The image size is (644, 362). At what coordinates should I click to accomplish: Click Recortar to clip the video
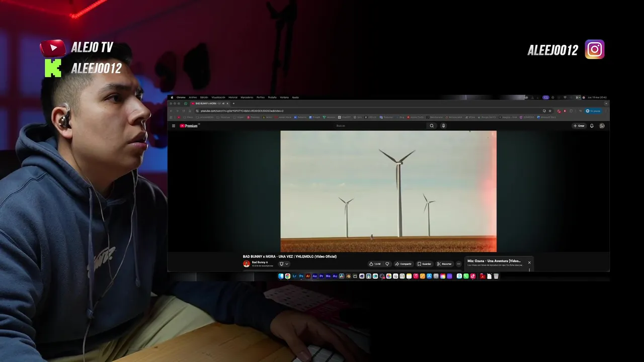444,264
